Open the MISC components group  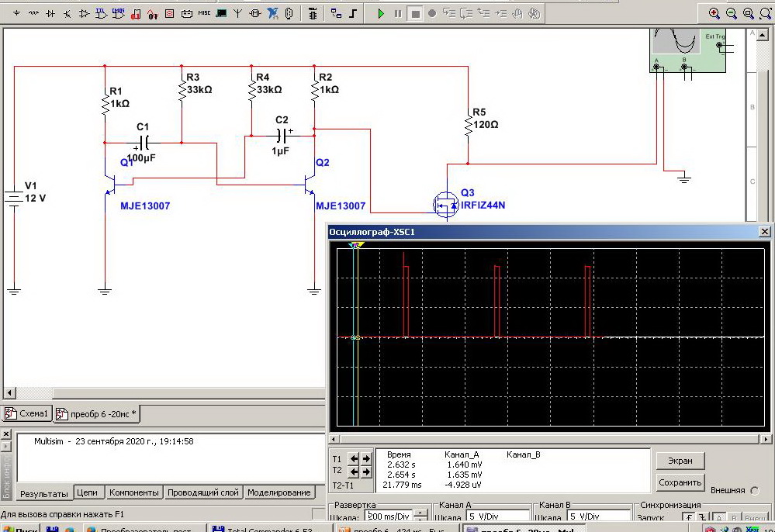click(x=204, y=13)
